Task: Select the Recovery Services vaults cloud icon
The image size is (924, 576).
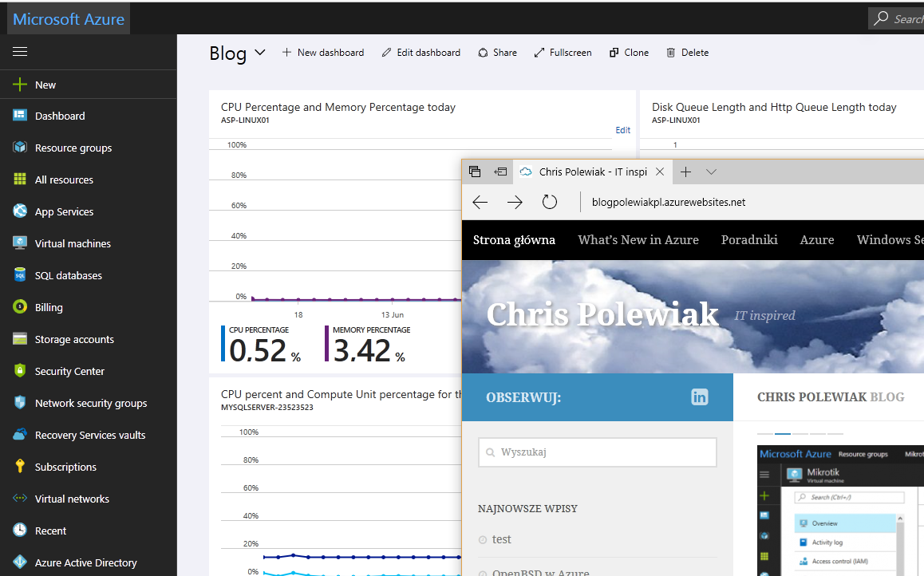Action: point(20,434)
